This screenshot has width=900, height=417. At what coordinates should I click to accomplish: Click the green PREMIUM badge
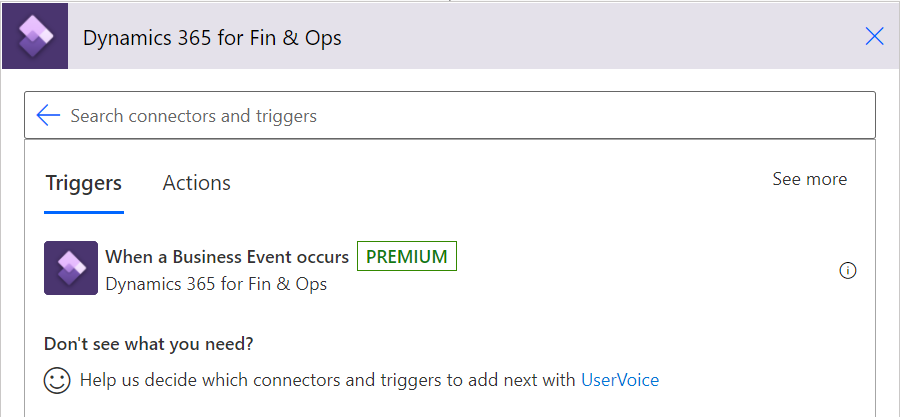(x=407, y=256)
